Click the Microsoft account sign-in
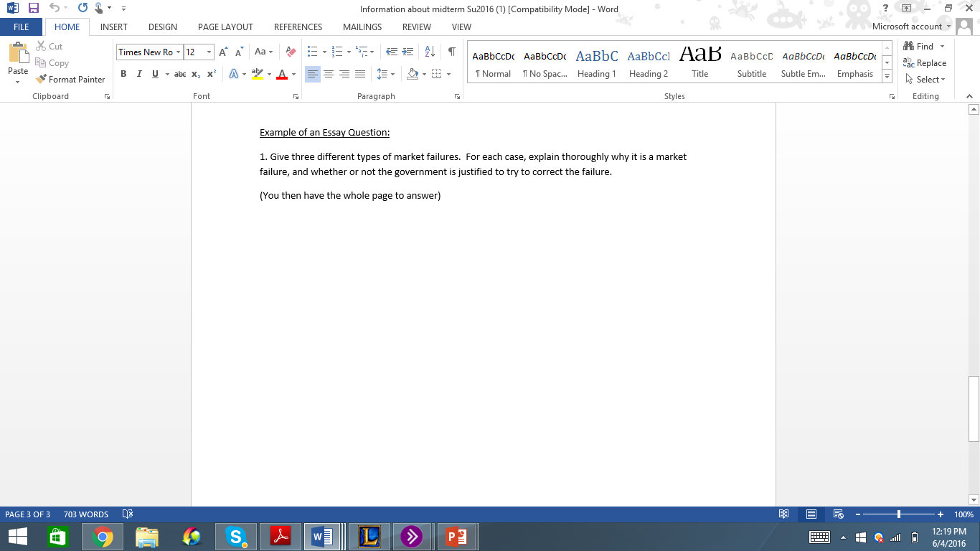The image size is (980, 551). pos(911,27)
